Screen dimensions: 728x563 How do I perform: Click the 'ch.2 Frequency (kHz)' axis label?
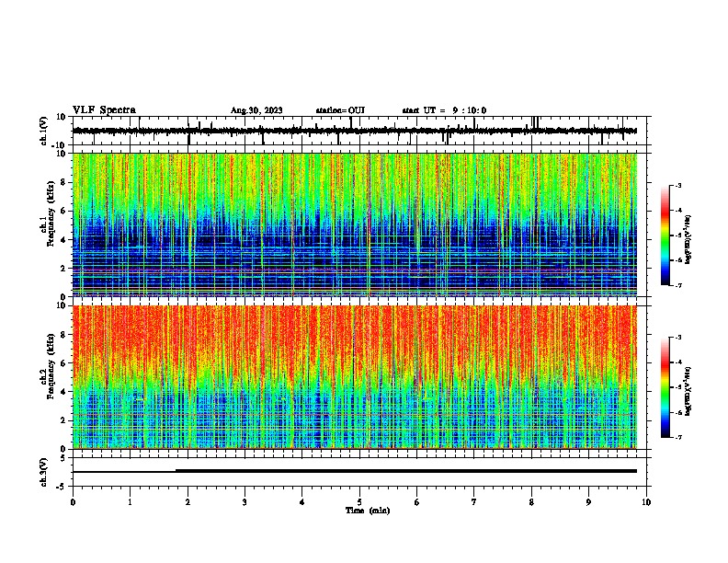pyautogui.click(x=49, y=366)
